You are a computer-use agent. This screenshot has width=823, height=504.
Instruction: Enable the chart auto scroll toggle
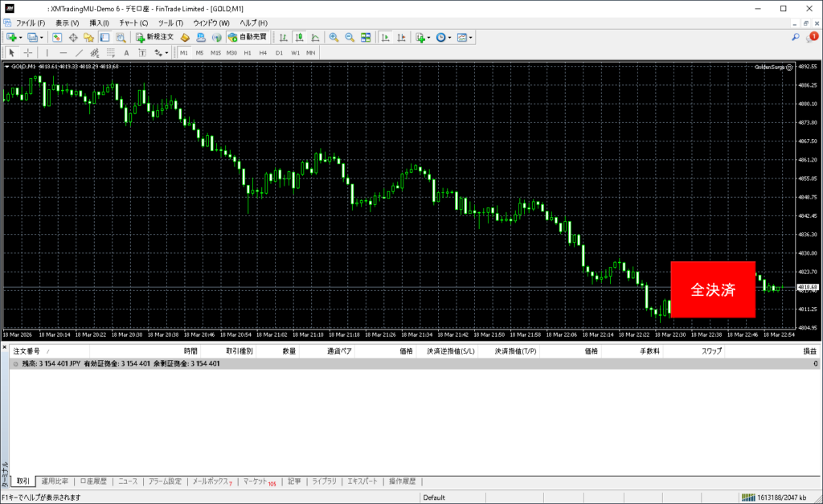click(x=386, y=37)
